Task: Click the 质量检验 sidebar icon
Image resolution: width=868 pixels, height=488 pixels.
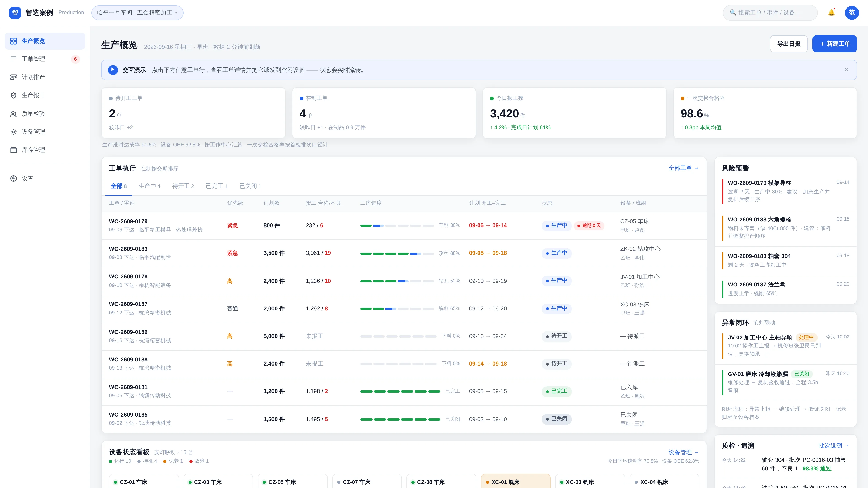Action: tap(14, 114)
